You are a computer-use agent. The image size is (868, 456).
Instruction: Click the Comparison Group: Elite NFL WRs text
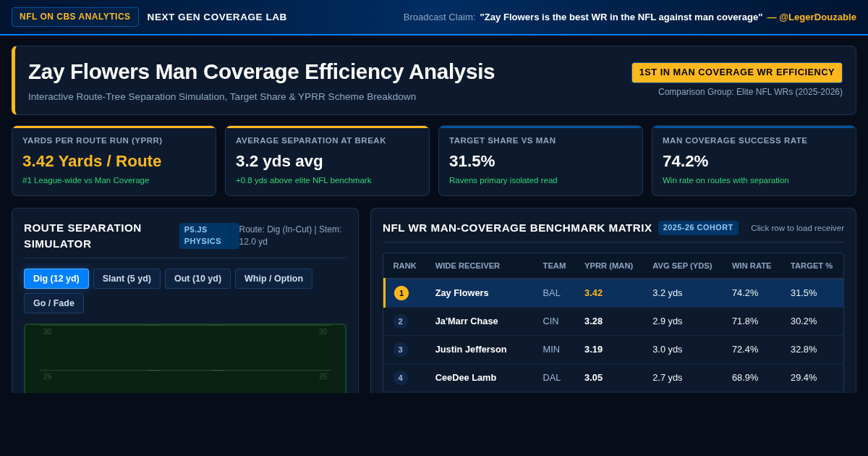pos(750,92)
